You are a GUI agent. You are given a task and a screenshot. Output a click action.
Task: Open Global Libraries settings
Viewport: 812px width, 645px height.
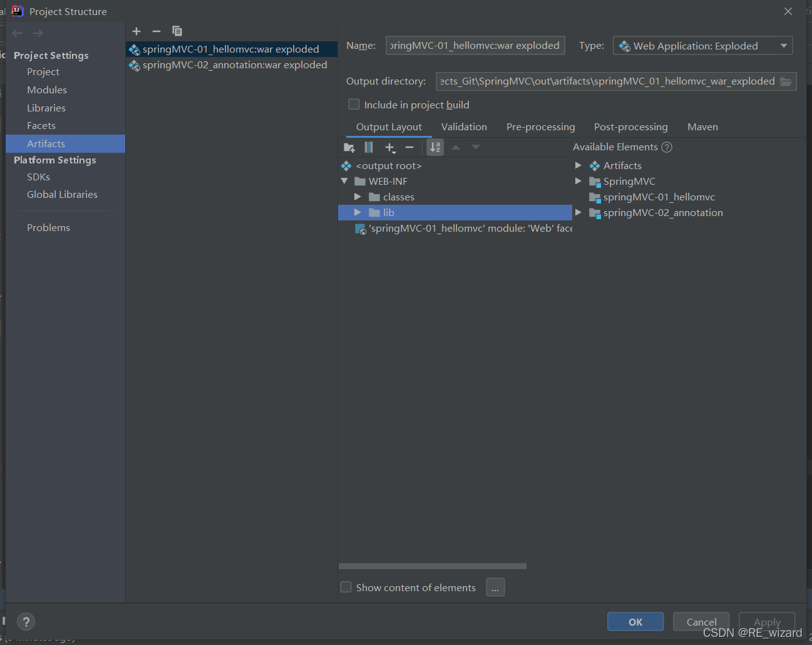click(x=62, y=195)
